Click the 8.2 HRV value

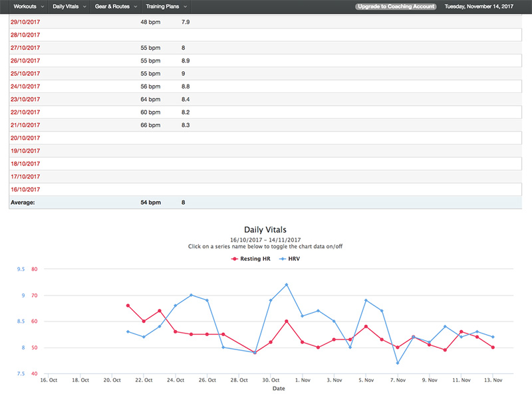point(186,112)
